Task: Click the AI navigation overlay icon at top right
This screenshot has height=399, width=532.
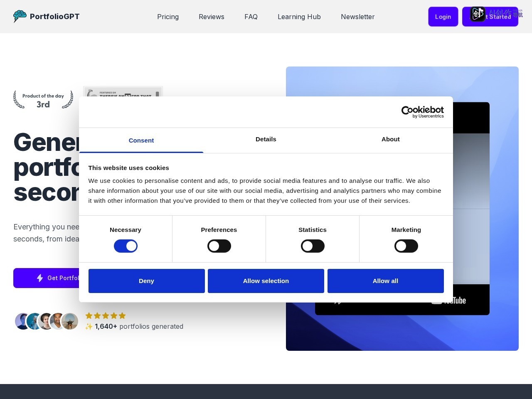Action: 478,14
